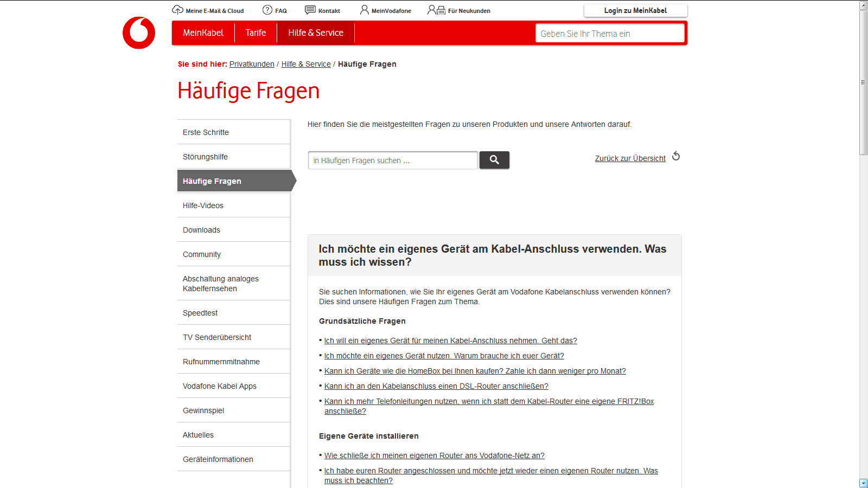The height and width of the screenshot is (488, 868).
Task: Open Gewinnspiel in sidebar
Action: pyautogui.click(x=234, y=410)
